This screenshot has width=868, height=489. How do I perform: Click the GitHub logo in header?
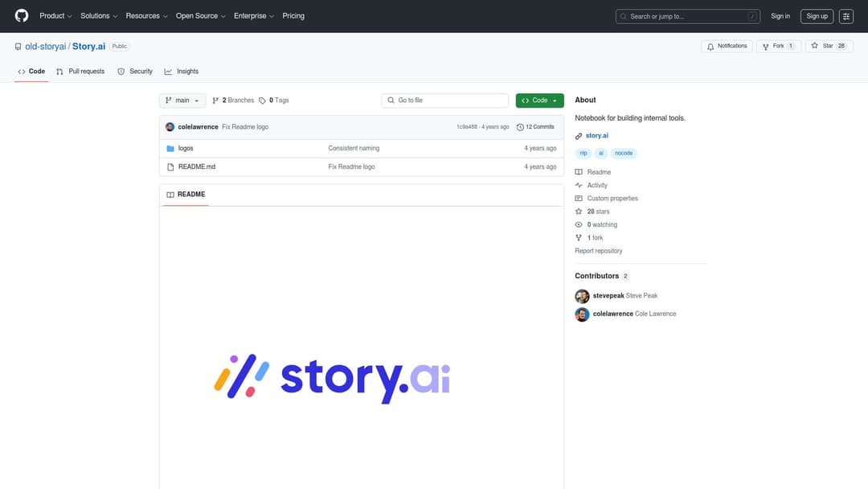pos(22,16)
